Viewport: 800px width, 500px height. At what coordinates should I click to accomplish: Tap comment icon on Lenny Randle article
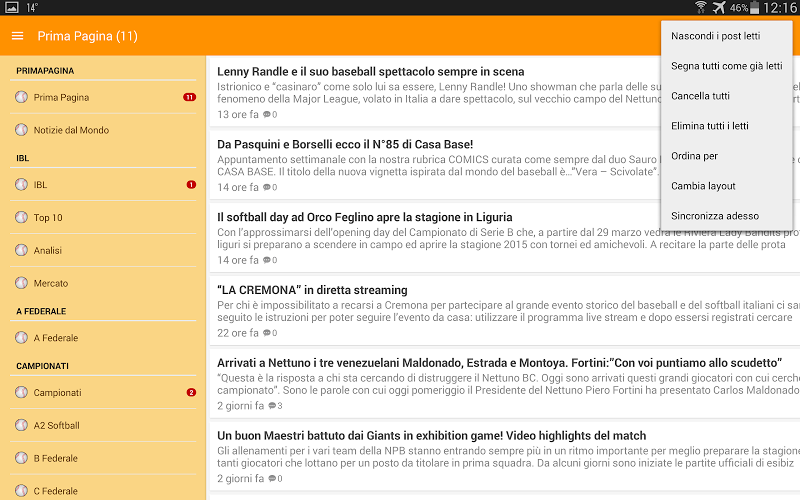[266, 114]
